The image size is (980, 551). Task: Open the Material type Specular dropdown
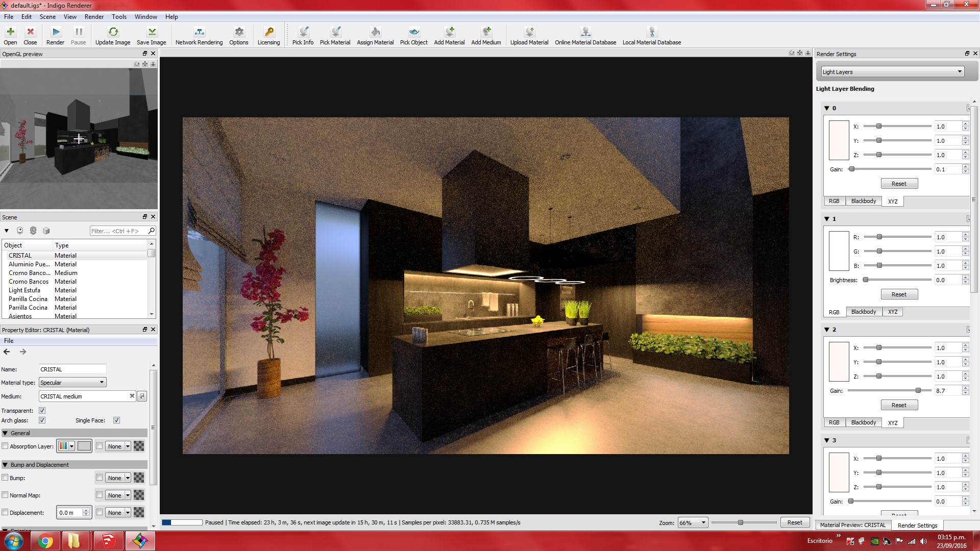(72, 382)
